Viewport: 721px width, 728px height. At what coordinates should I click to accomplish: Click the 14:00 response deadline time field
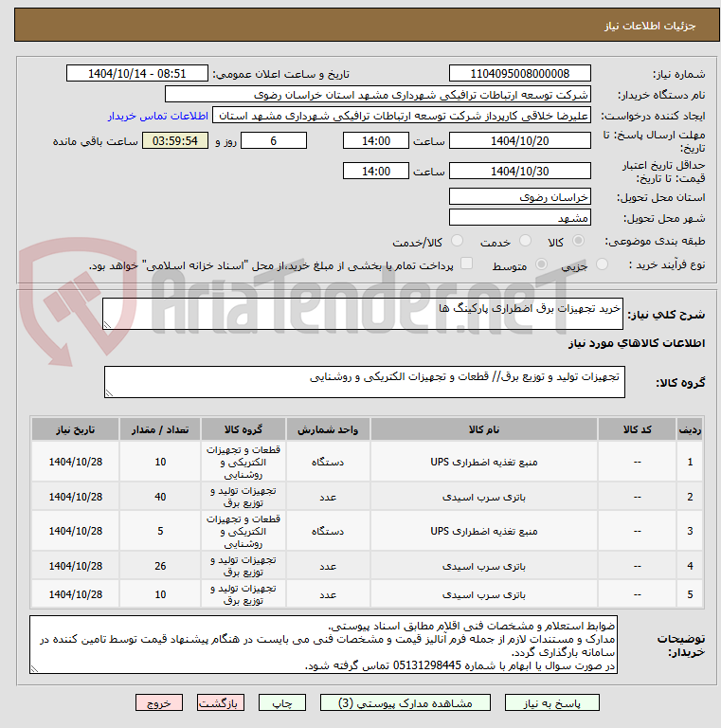(376, 140)
